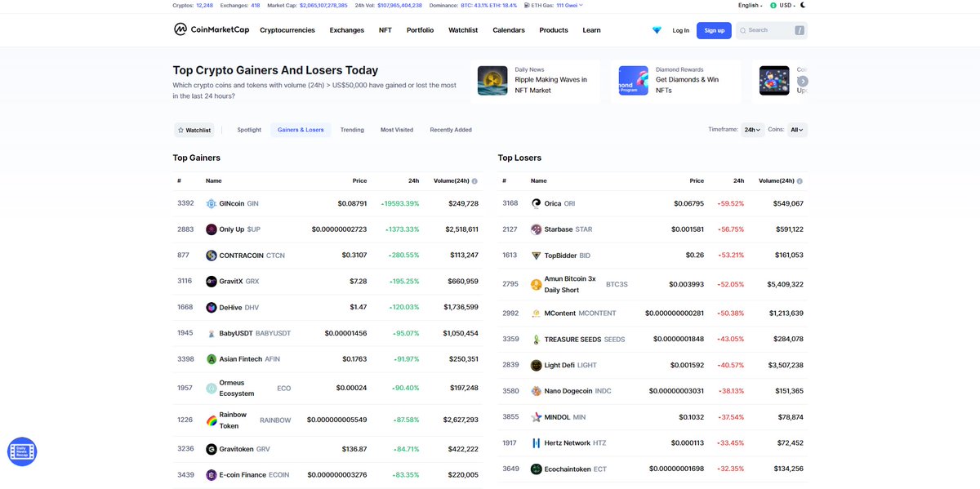Click the Orica coin icon
Screen dimensions: 980x489
tap(537, 203)
